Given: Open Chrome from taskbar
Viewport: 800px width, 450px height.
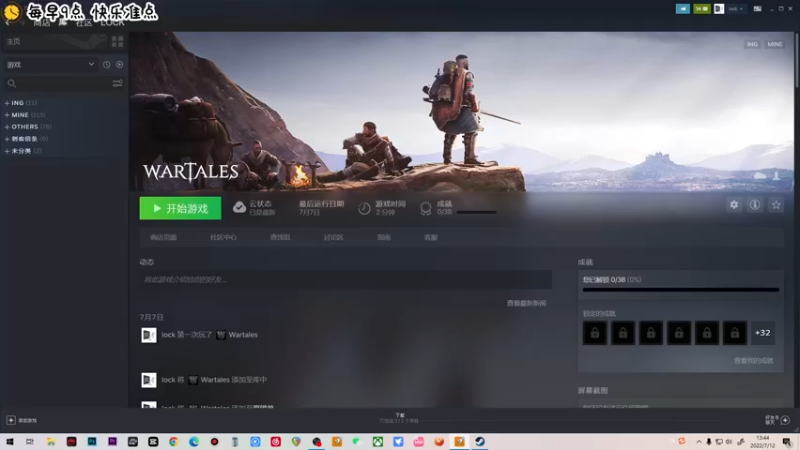Looking at the screenshot, I should point(173,441).
